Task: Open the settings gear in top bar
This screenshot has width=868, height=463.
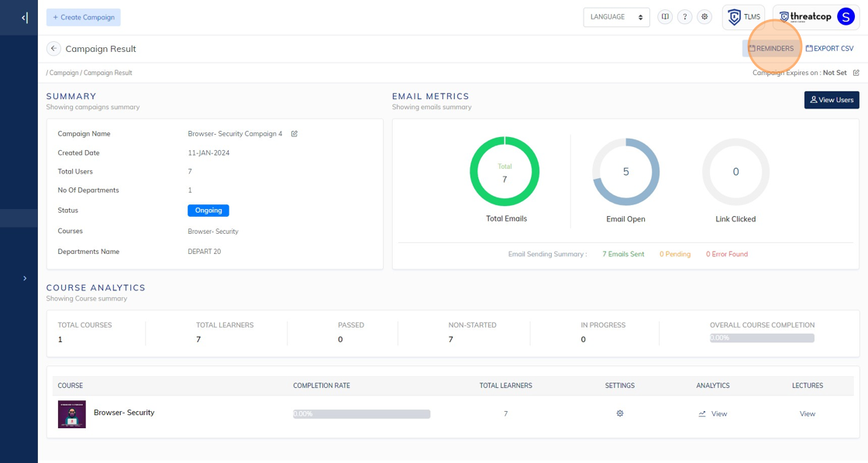Action: click(704, 16)
